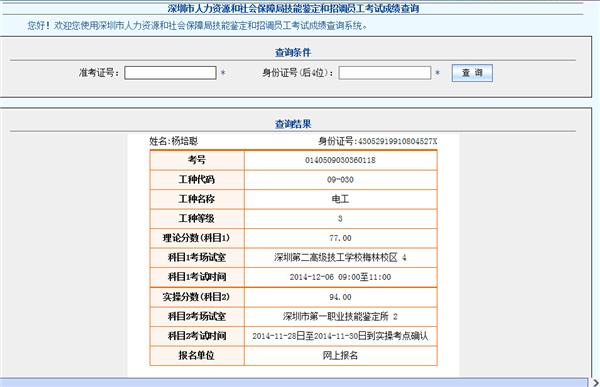Screen dimensions: 600x387
Task: Click the ID number text 43052919910804527X
Action: (x=398, y=141)
